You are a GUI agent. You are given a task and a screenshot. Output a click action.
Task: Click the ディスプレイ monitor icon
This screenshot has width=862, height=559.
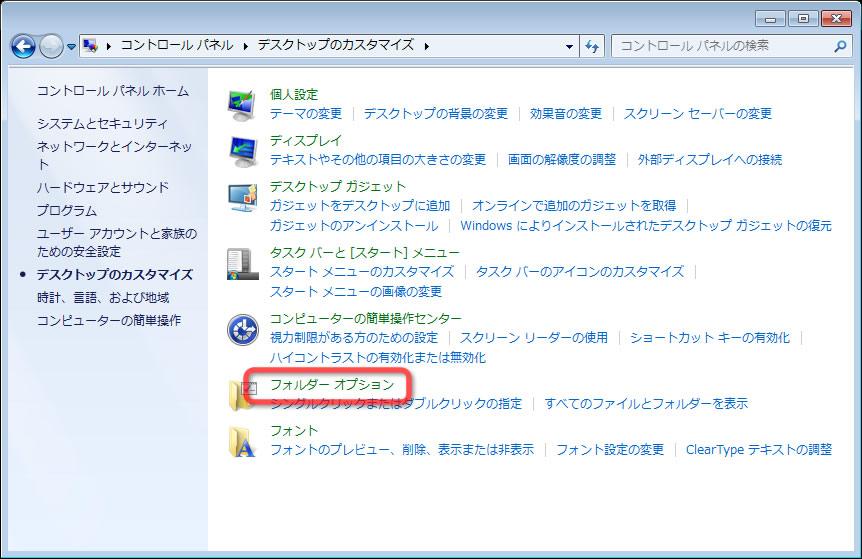(x=242, y=150)
